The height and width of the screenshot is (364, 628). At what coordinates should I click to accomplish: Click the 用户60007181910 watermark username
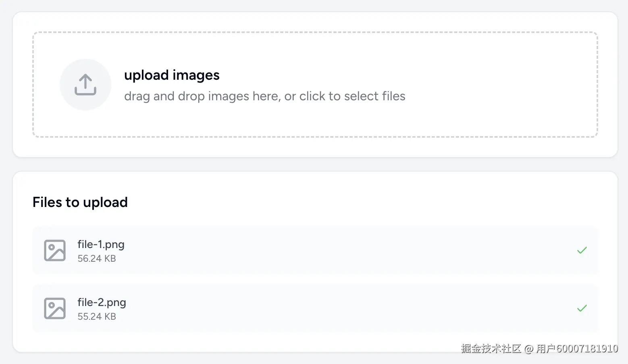[577, 349]
